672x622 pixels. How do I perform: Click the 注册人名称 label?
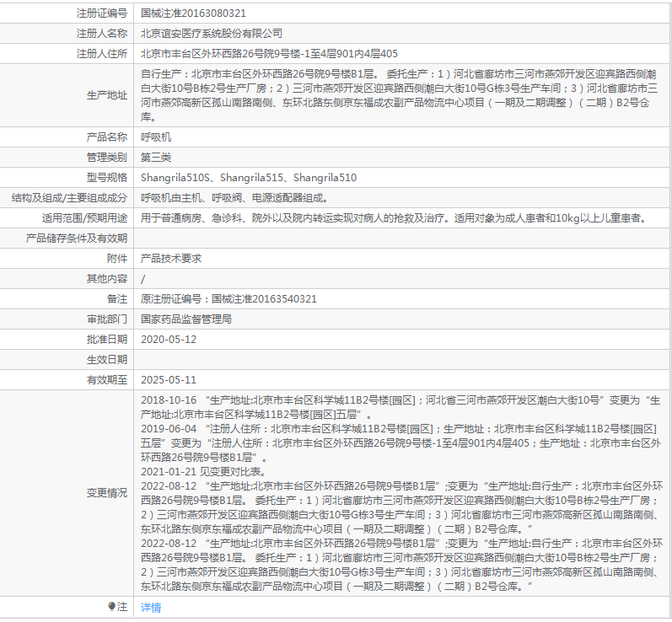point(101,34)
